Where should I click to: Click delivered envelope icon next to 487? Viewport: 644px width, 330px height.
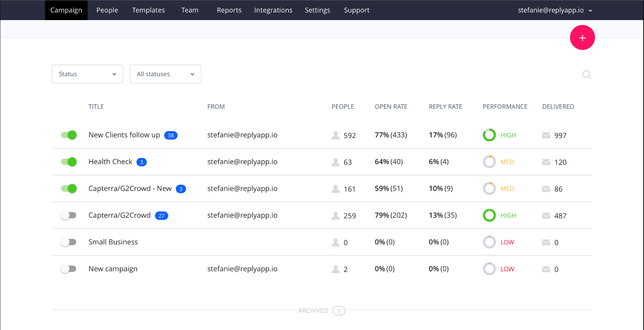coord(546,216)
